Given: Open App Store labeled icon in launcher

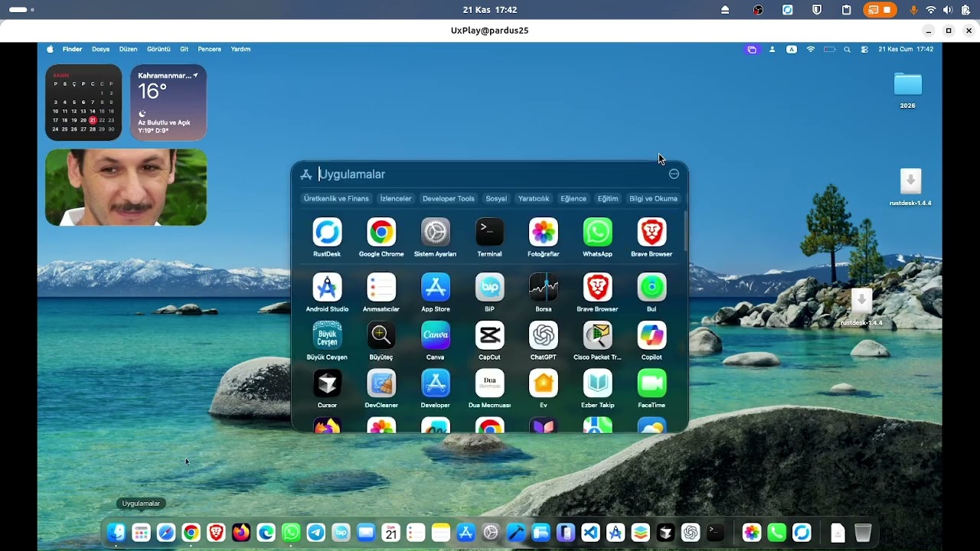Looking at the screenshot, I should [436, 287].
